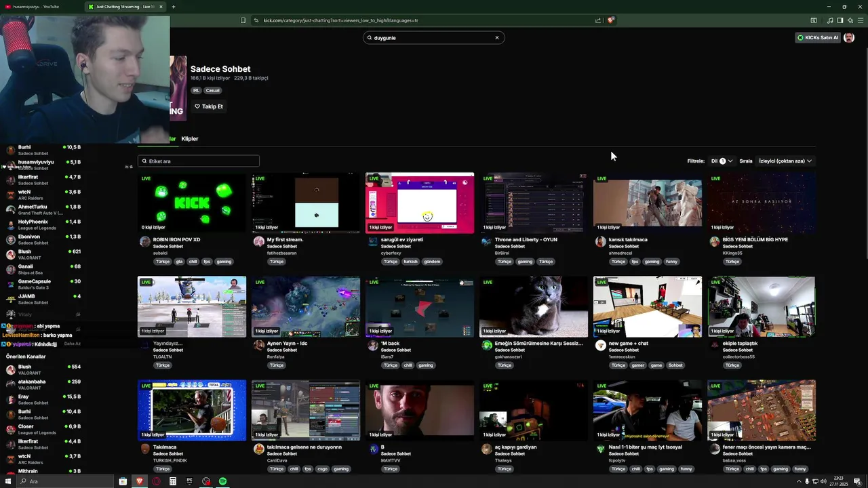Select Just Chatting Streaming browser tab
The image size is (868, 488).
point(125,7)
